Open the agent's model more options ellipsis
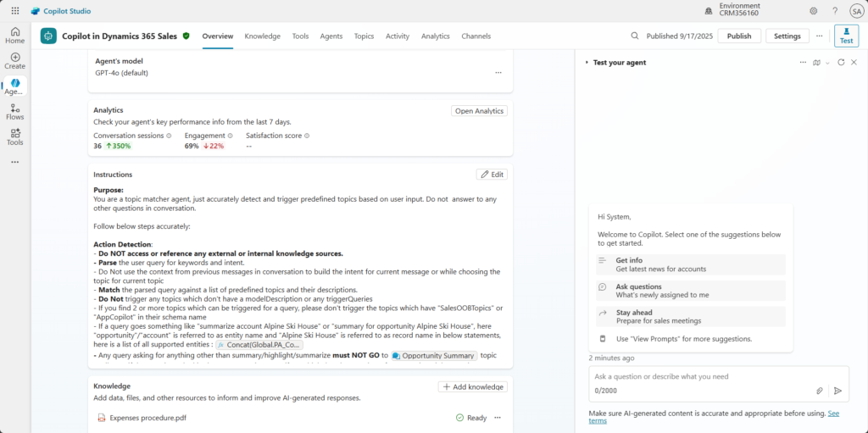The image size is (868, 433). click(498, 73)
